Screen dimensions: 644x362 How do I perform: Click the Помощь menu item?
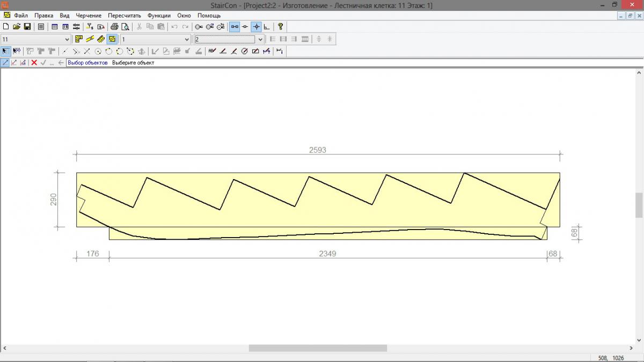click(x=209, y=16)
